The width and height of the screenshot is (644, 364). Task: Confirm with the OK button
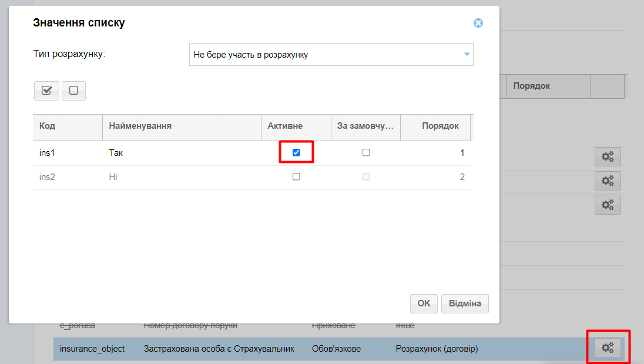click(x=424, y=303)
